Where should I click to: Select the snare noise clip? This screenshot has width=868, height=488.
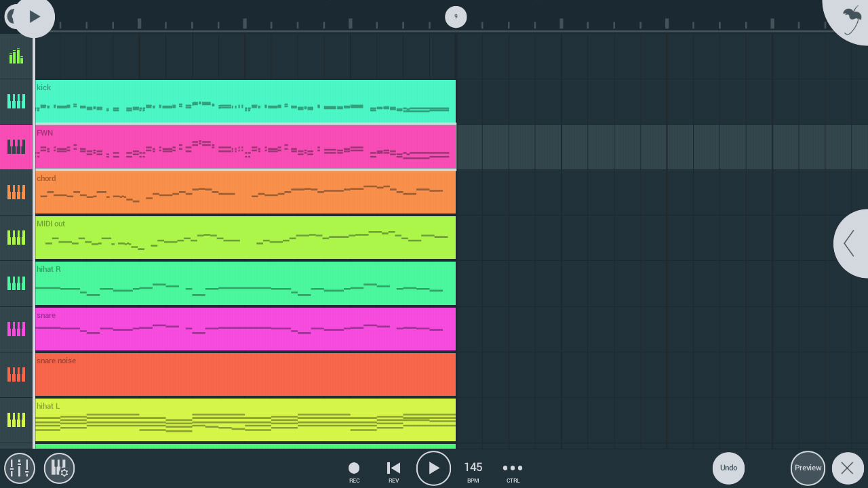point(245,375)
